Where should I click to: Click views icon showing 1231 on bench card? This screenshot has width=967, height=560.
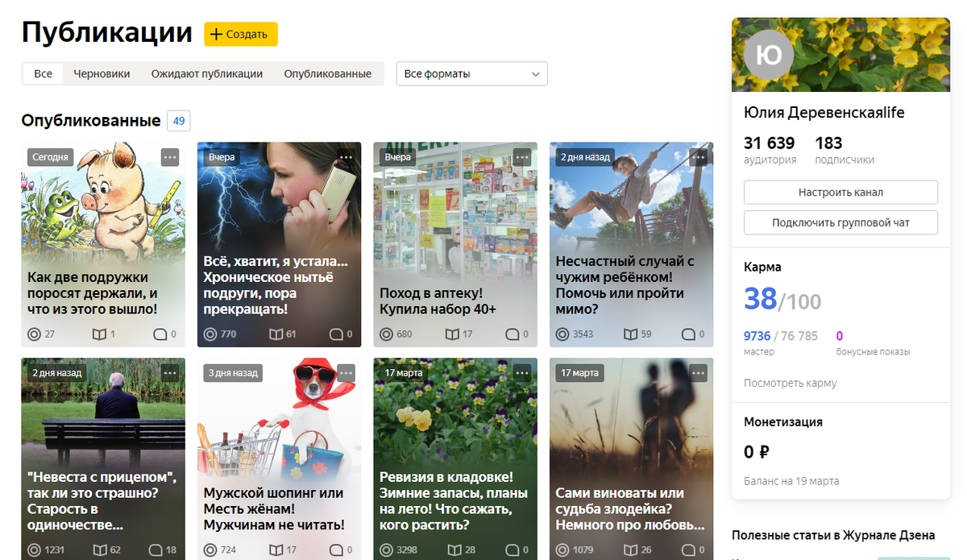(x=34, y=550)
